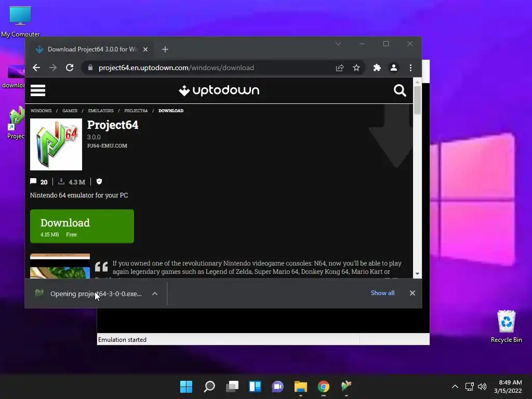Open the tab search chevron
The width and height of the screenshot is (532, 399).
338,44
